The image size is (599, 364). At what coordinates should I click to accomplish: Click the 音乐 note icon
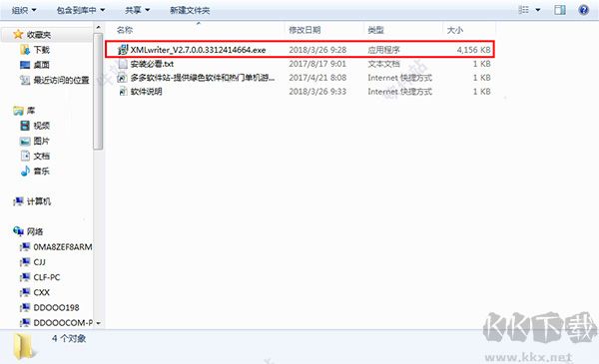[x=25, y=171]
